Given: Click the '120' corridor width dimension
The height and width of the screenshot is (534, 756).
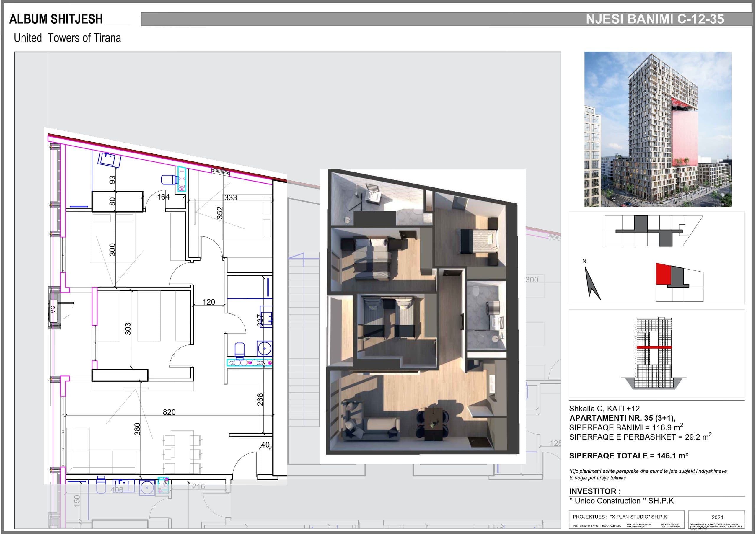Looking at the screenshot, I should 209,302.
